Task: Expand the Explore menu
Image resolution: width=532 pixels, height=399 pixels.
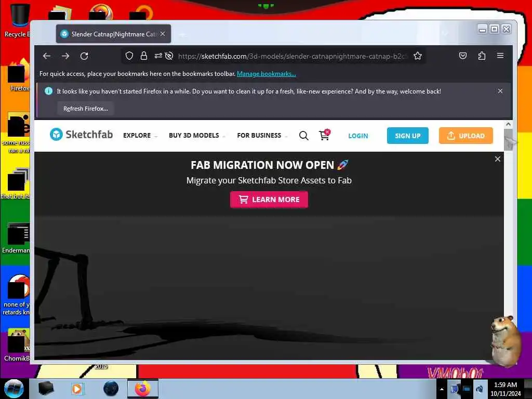Action: [x=140, y=136]
